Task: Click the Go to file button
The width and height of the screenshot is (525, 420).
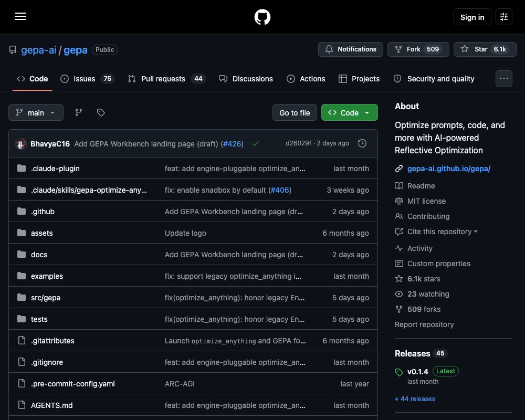Action: pyautogui.click(x=295, y=112)
